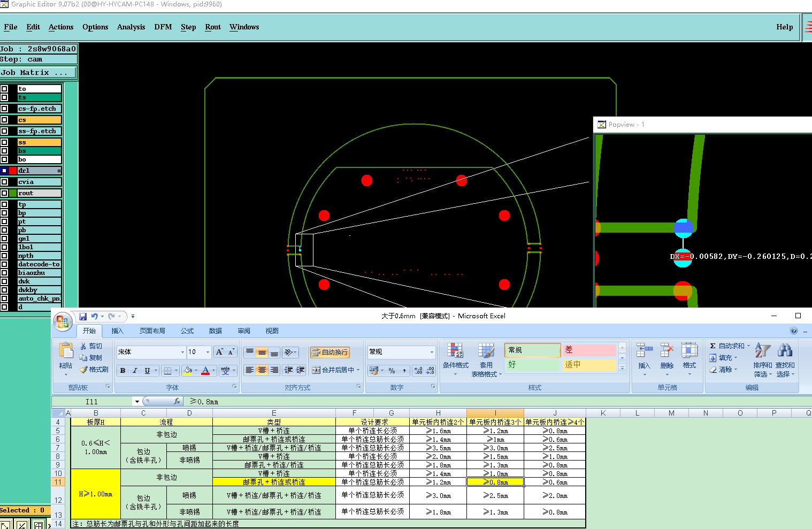Open the font name dropdown showing 宋体
The image size is (812, 529).
pos(182,352)
